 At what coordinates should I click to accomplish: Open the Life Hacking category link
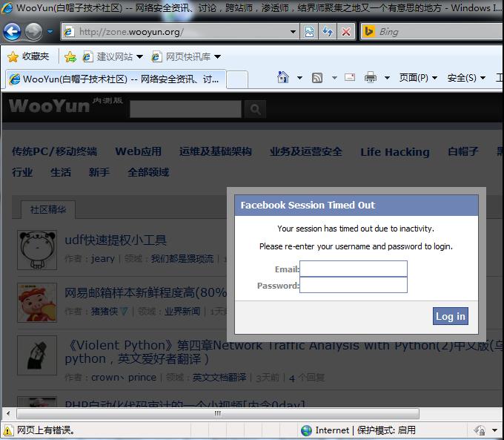point(395,152)
